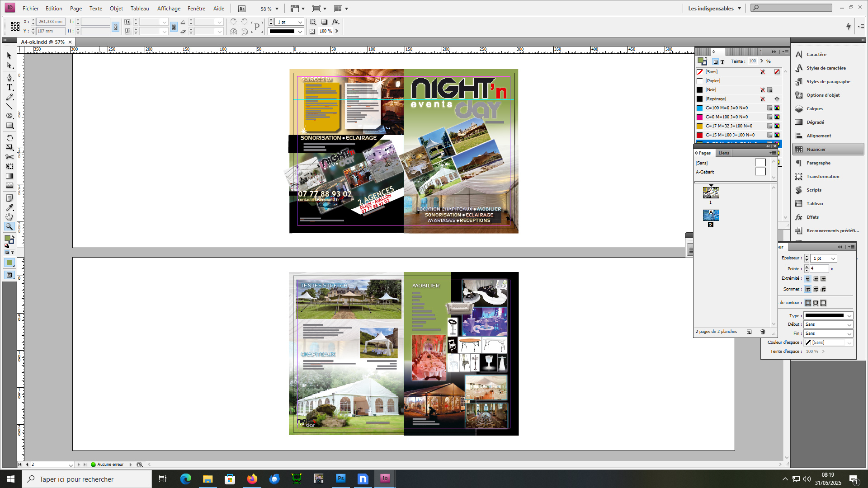Open page number dropdown in status bar

click(x=71, y=465)
